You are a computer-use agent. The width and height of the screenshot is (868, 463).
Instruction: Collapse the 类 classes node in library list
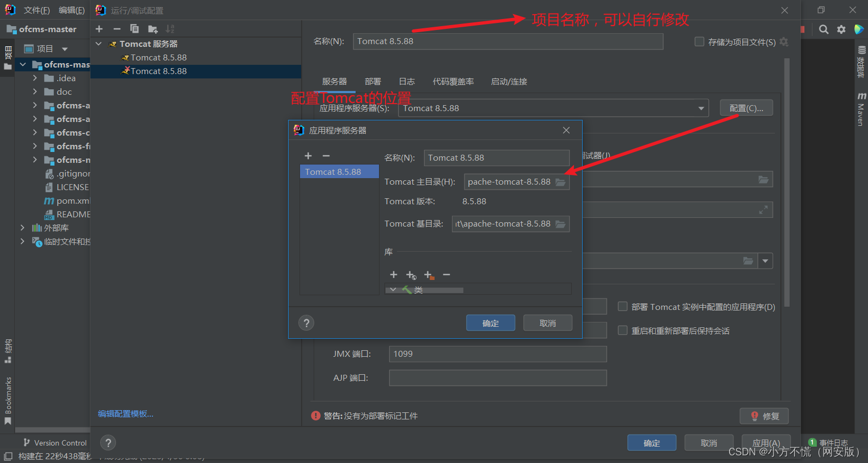(x=393, y=290)
